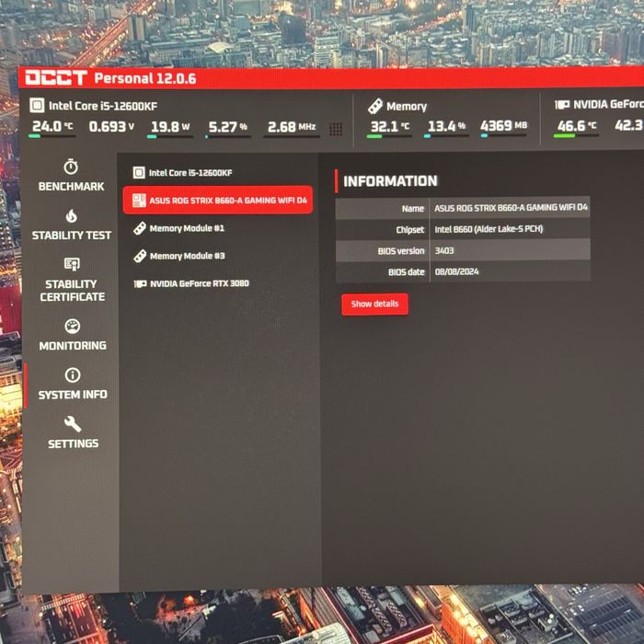The width and height of the screenshot is (644, 644).
Task: Open the Stability Certificate icon
Action: [72, 264]
